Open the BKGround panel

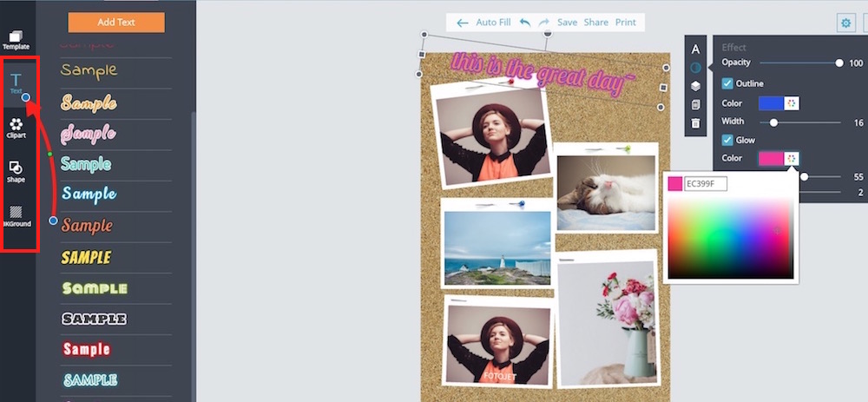pos(16,215)
